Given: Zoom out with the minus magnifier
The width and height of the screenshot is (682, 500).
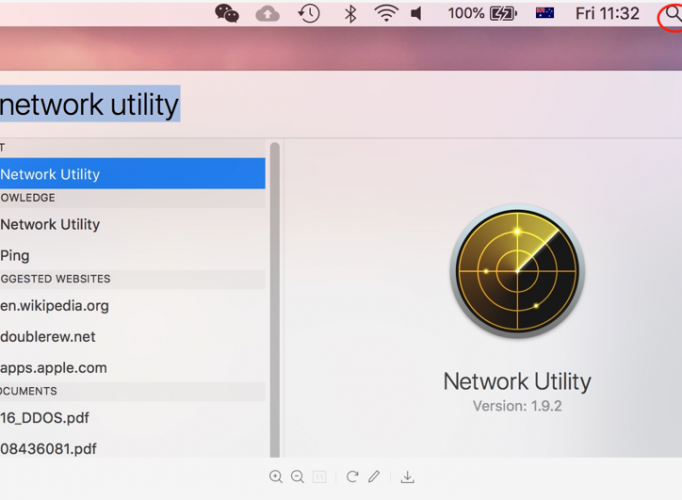Looking at the screenshot, I should coord(298,477).
